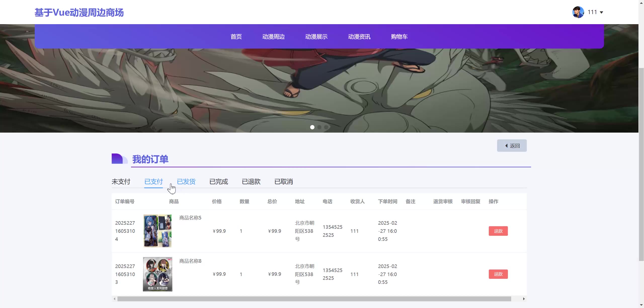Image resolution: width=644 pixels, height=308 pixels.
Task: Open the 商品名称8 product thumbnail
Action: [x=157, y=274]
